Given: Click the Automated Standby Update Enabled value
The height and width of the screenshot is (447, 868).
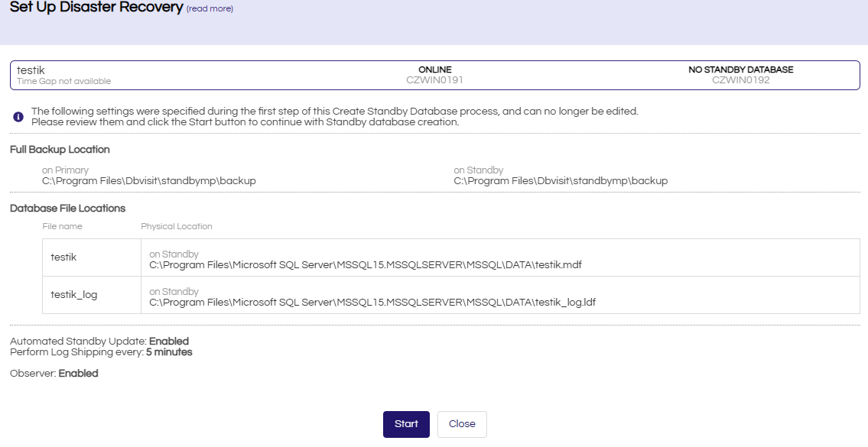Looking at the screenshot, I should [168, 342].
